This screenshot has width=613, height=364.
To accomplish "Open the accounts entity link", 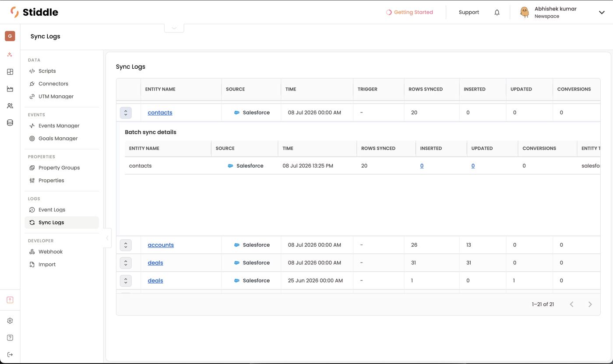I will click(161, 245).
